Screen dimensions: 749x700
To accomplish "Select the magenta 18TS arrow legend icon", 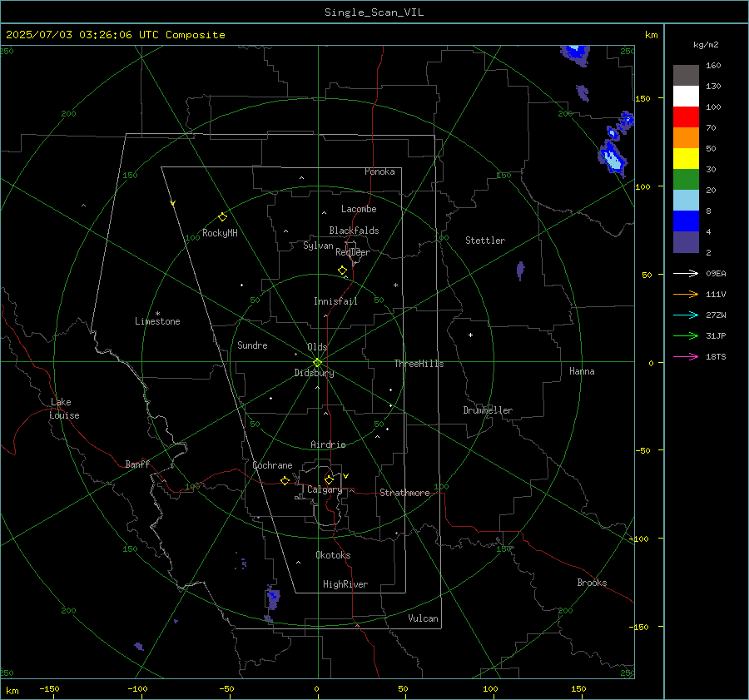I will pyautogui.click(x=686, y=356).
